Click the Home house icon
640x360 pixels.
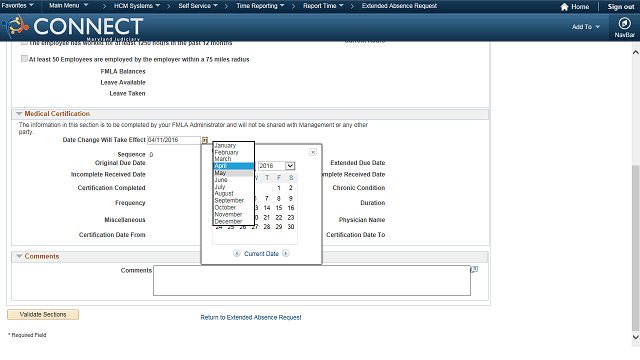[x=564, y=7]
